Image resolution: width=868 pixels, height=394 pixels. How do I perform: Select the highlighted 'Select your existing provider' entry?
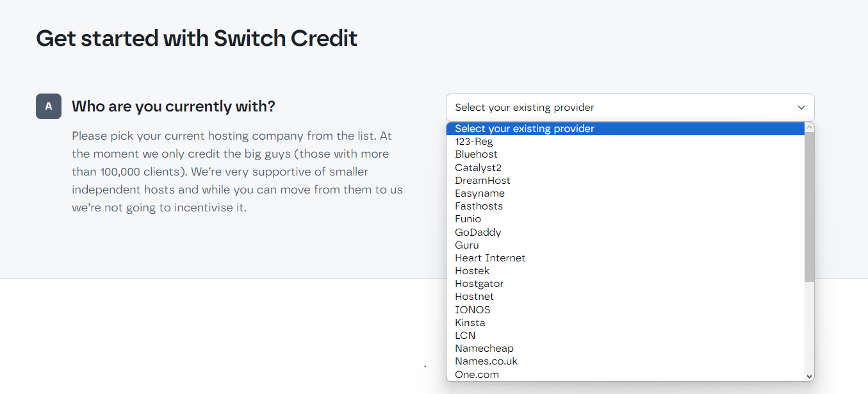click(x=625, y=129)
